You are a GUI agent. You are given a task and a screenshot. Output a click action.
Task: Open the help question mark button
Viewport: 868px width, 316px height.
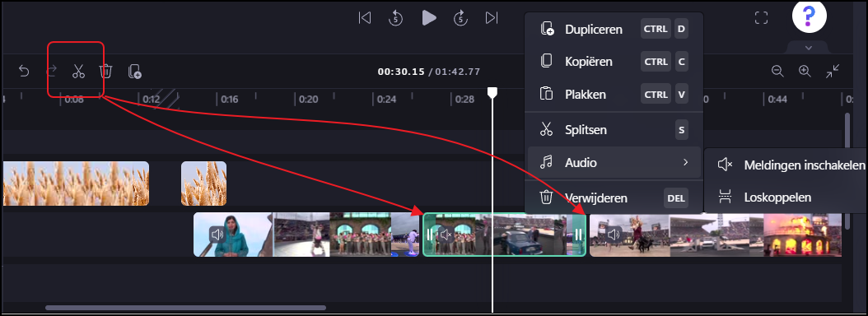coord(810,16)
